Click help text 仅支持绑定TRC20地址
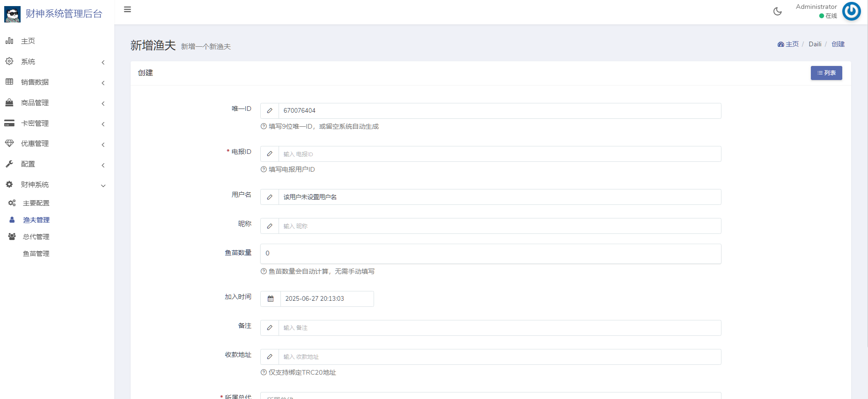 coord(302,372)
